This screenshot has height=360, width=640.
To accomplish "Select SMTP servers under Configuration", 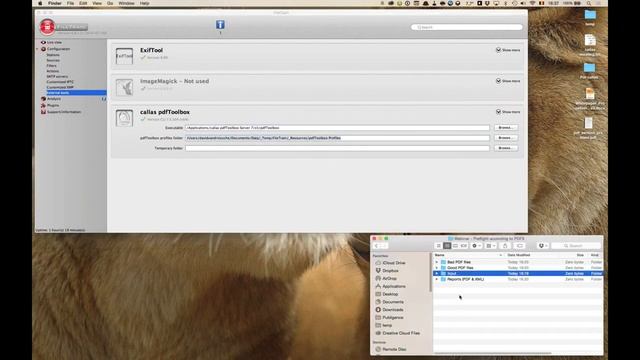I will (57, 76).
